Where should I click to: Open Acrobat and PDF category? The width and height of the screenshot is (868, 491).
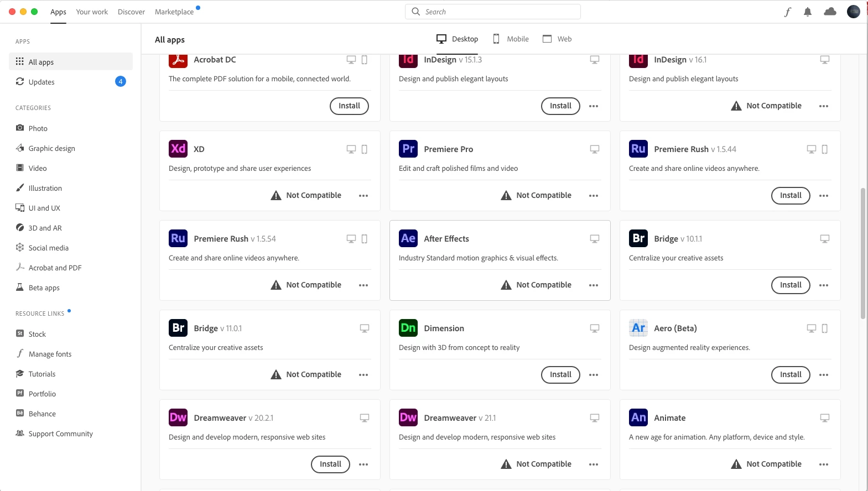pos(71,268)
